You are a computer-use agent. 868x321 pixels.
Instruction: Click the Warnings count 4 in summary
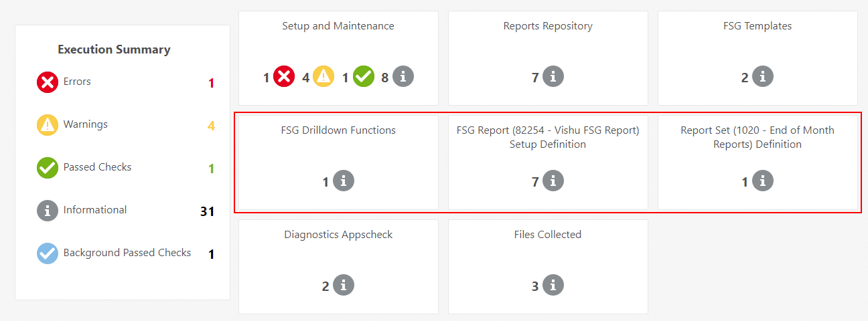(x=211, y=126)
